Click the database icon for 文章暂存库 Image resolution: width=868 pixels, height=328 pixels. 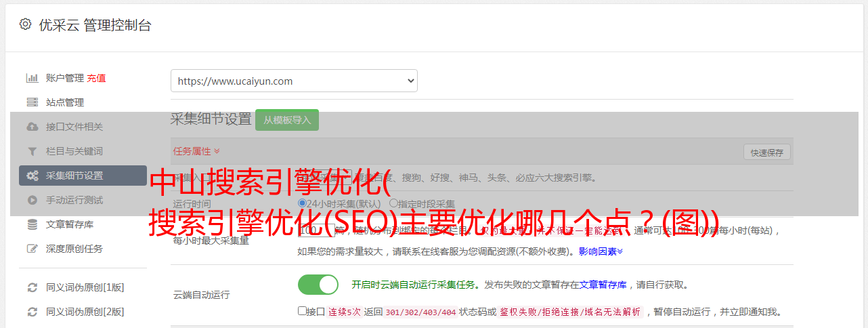[x=32, y=224]
